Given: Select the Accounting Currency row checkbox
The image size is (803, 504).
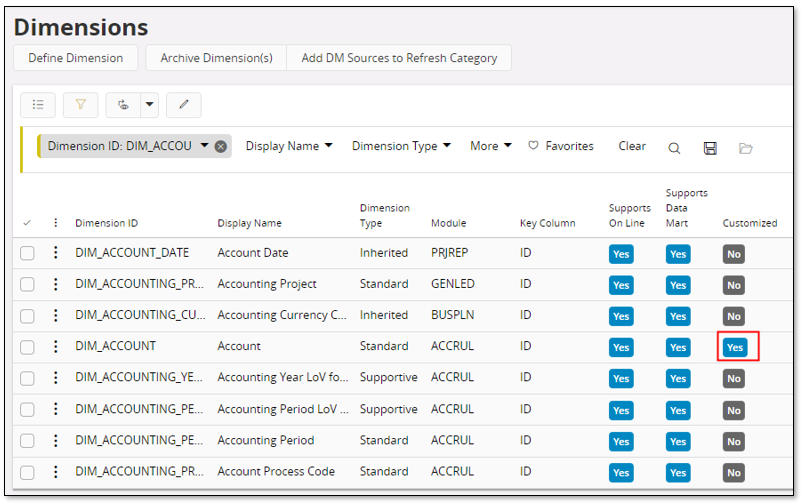Looking at the screenshot, I should point(27,316).
